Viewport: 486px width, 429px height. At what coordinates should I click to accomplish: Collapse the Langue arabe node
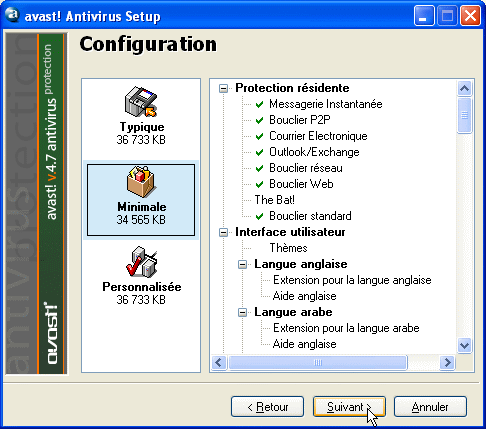click(243, 313)
